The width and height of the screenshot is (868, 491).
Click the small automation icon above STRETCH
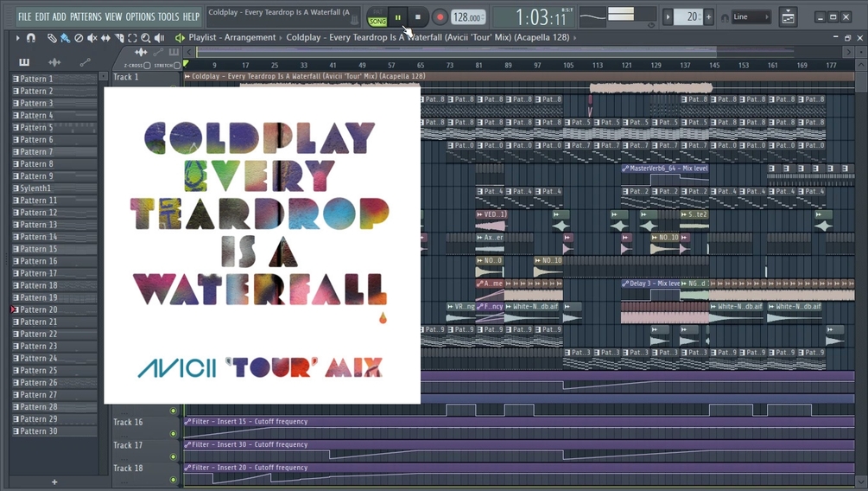pos(158,52)
